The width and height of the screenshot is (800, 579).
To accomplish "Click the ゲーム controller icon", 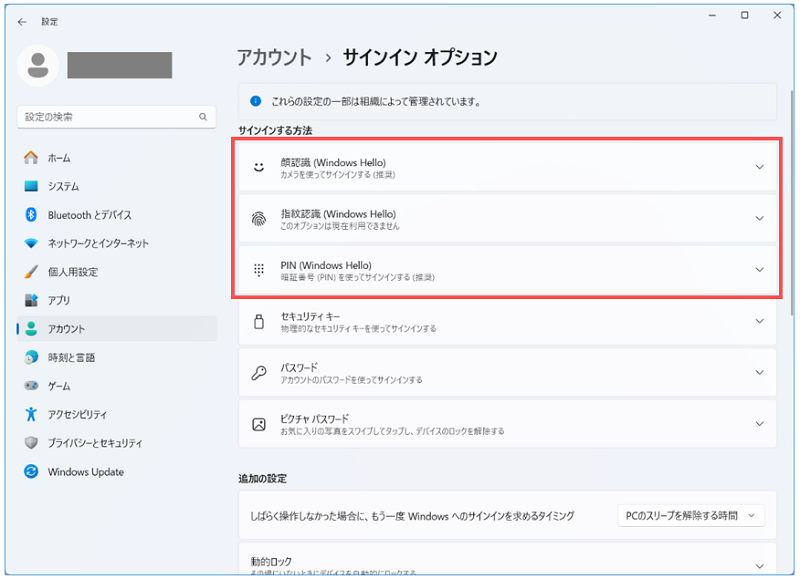I will coord(31,386).
